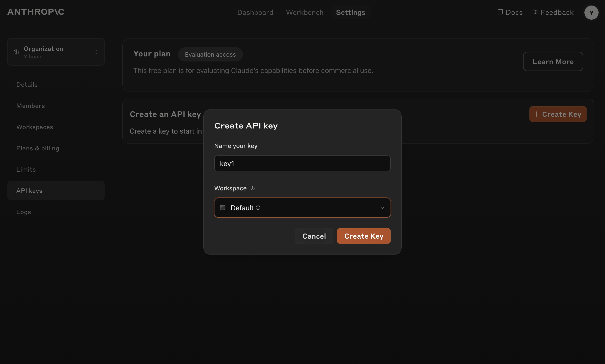The width and height of the screenshot is (605, 364).
Task: Click the info icon next to Default
Action: 258,208
